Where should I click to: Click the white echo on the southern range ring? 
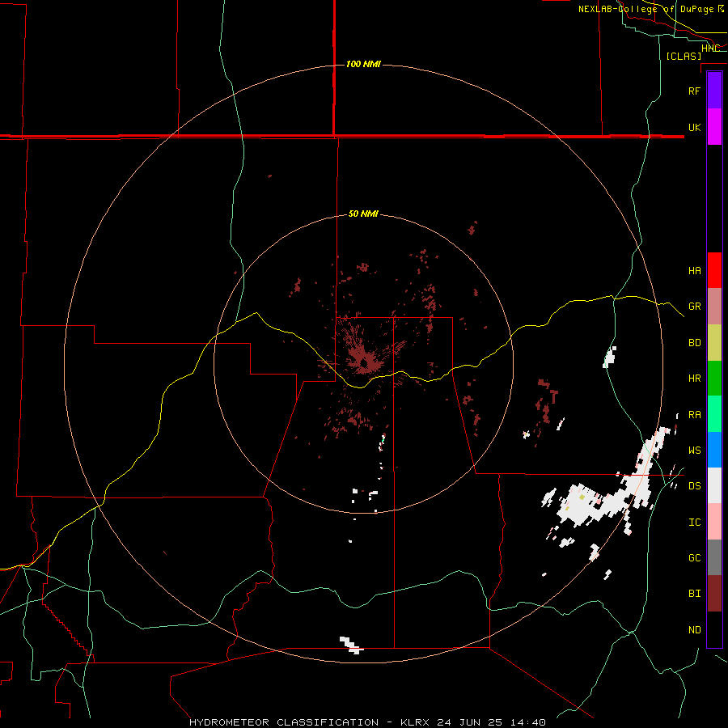coord(351,645)
